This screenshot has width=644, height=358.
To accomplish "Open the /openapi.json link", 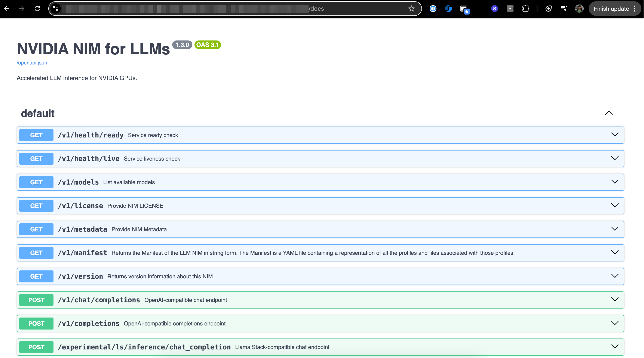I will [32, 63].
